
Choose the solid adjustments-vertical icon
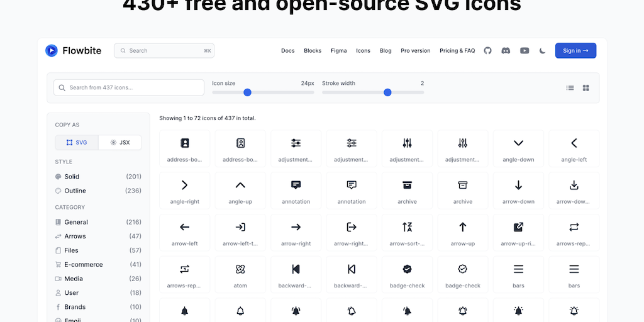407,148
